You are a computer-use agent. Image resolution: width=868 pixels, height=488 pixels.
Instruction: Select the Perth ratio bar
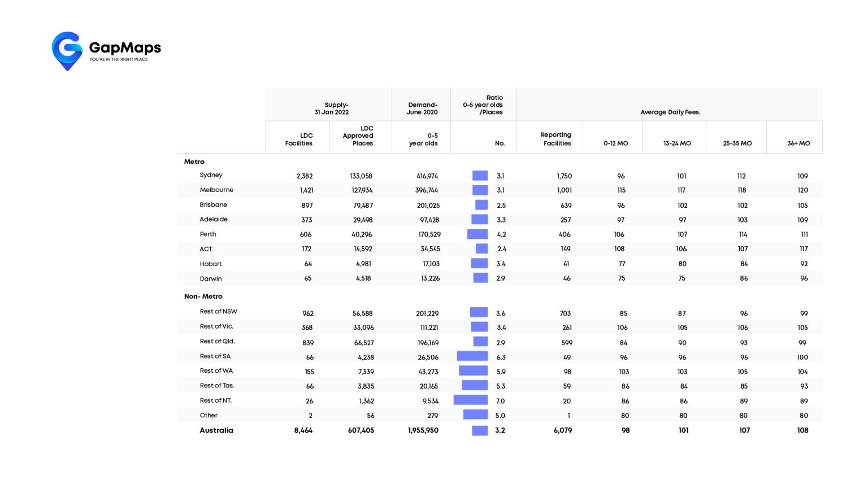tap(477, 234)
